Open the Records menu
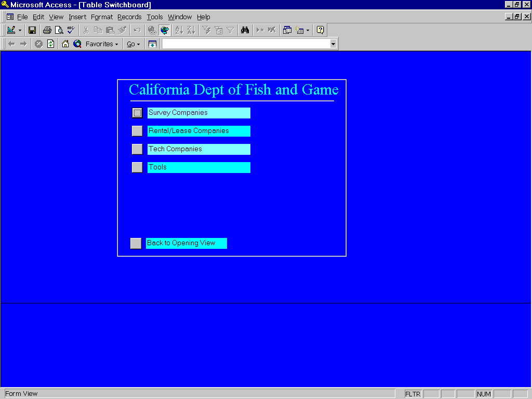 [129, 17]
